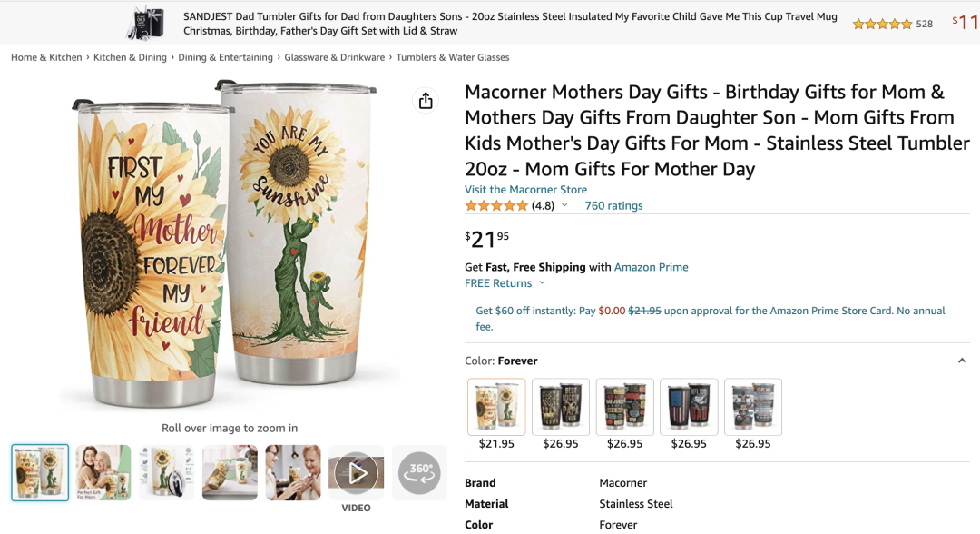Play the product video thumbnail
The width and height of the screenshot is (980, 534).
pyautogui.click(x=357, y=472)
